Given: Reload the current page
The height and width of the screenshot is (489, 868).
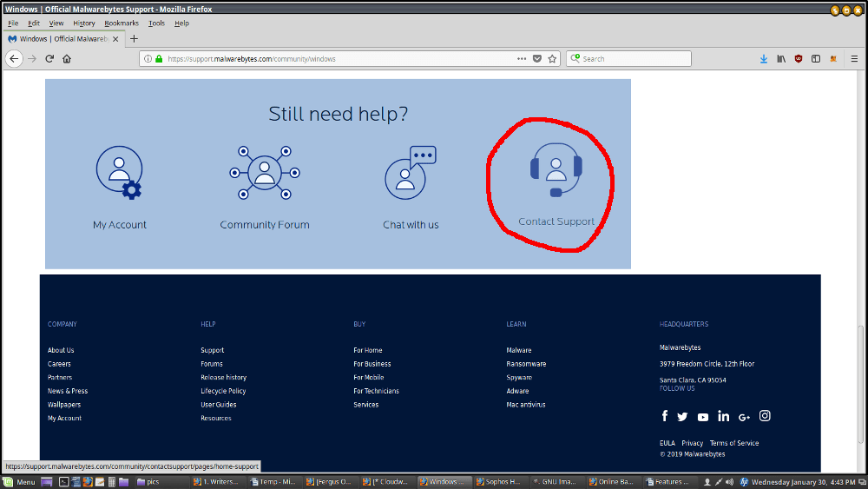Looking at the screenshot, I should pyautogui.click(x=49, y=59).
